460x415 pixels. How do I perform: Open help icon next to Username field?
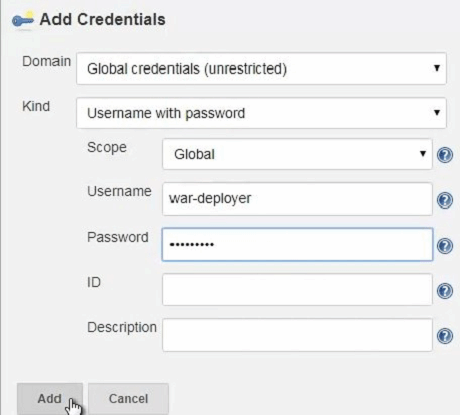[445, 200]
